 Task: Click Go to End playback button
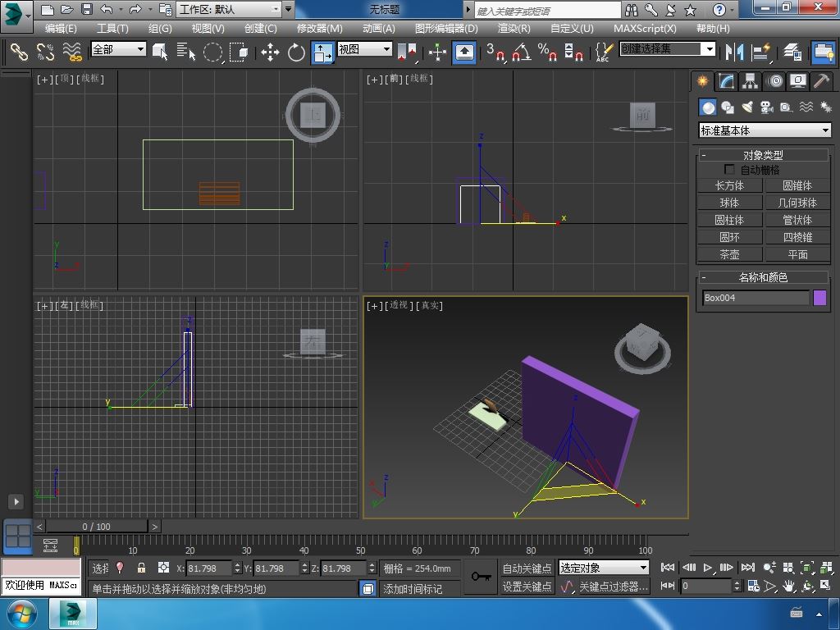coord(748,567)
